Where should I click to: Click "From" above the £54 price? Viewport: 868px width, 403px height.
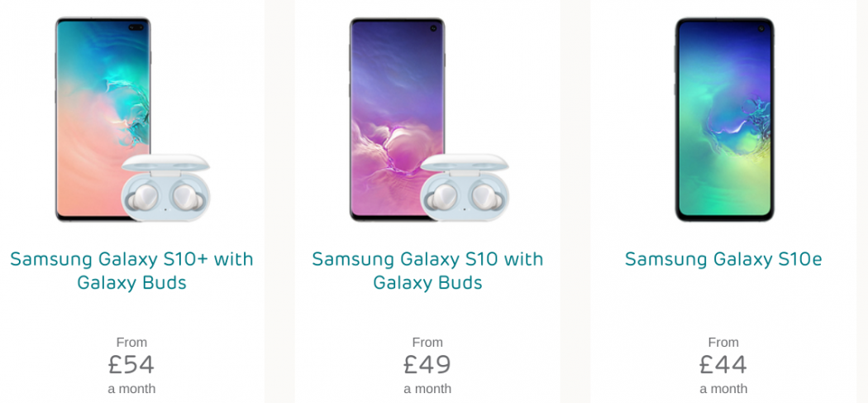pos(131,342)
